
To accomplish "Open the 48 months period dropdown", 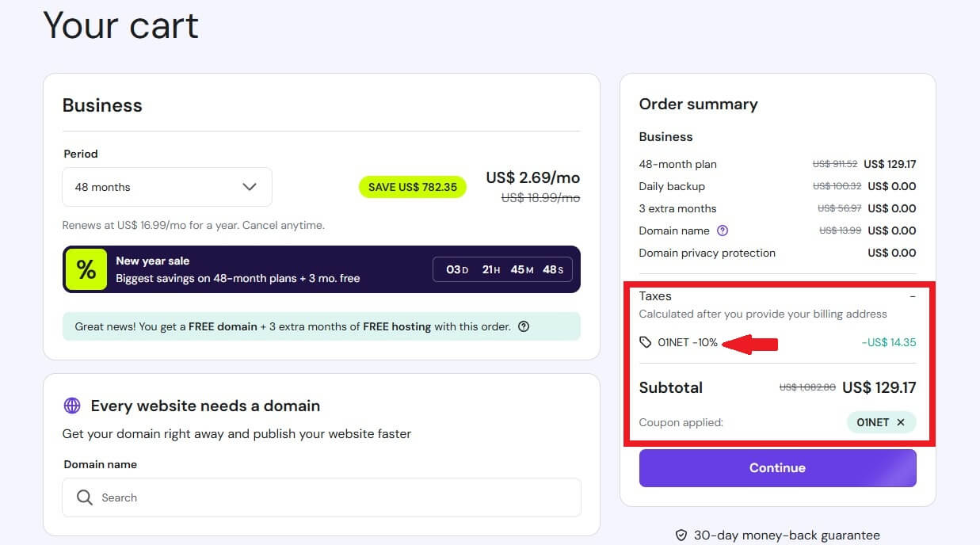I will tap(166, 187).
